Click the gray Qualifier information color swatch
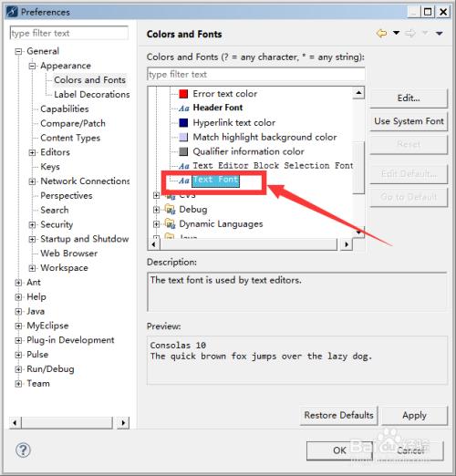 183,151
